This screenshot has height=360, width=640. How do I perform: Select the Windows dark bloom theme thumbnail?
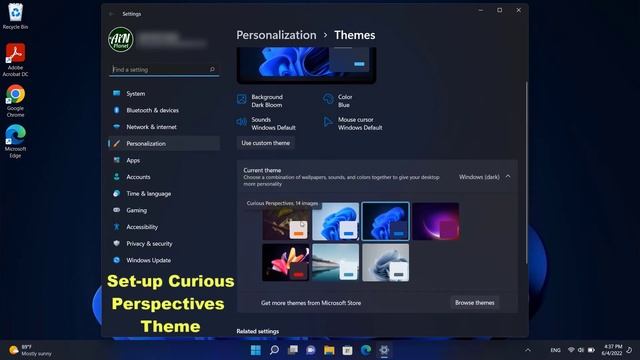pyautogui.click(x=385, y=221)
